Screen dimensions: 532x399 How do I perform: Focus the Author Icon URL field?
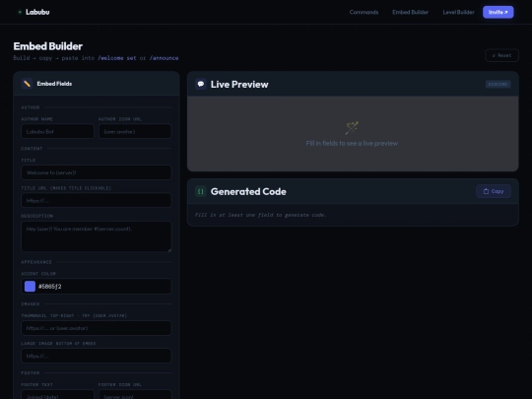click(x=135, y=131)
